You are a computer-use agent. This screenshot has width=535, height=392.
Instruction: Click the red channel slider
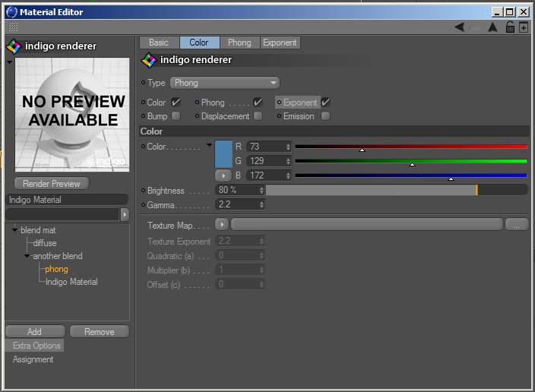tap(411, 147)
